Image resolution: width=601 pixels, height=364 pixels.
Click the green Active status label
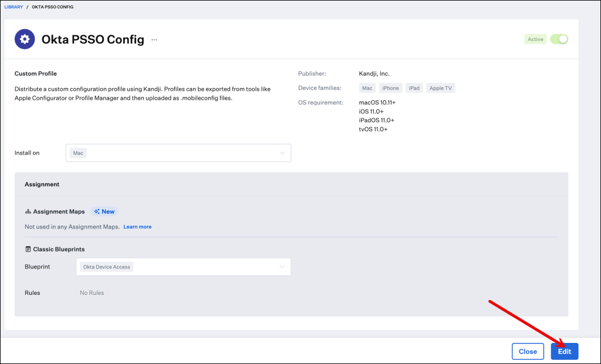coord(535,39)
